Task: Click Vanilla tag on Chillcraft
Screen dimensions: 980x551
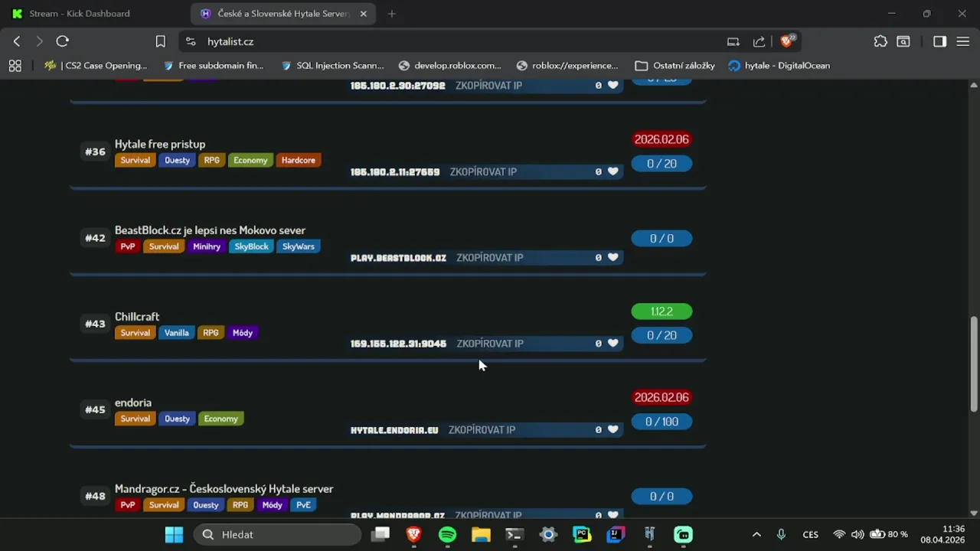Action: (x=176, y=333)
